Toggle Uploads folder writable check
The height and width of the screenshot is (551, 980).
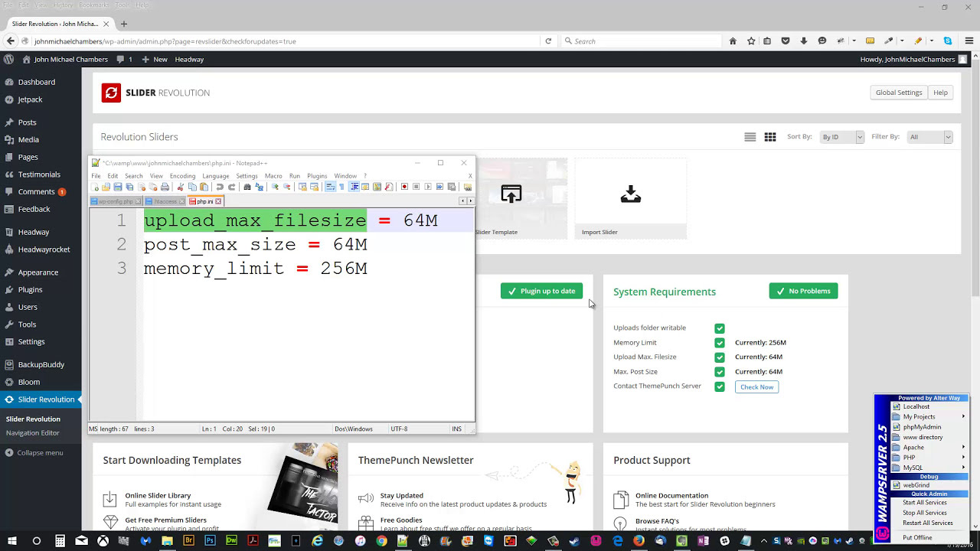720,328
